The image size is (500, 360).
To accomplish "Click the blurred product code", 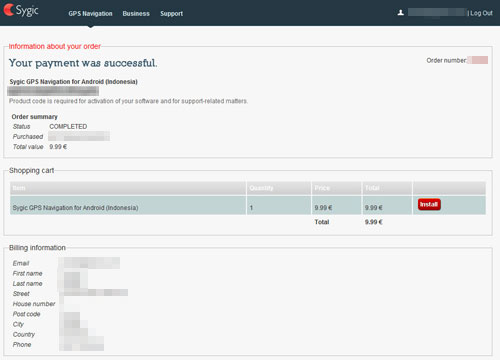I will coord(53,91).
